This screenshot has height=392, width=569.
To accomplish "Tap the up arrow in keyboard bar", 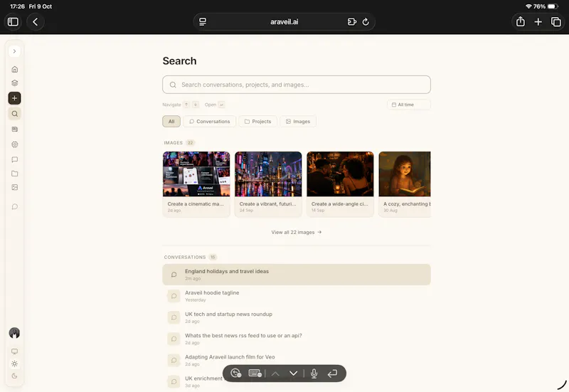I will (275, 373).
